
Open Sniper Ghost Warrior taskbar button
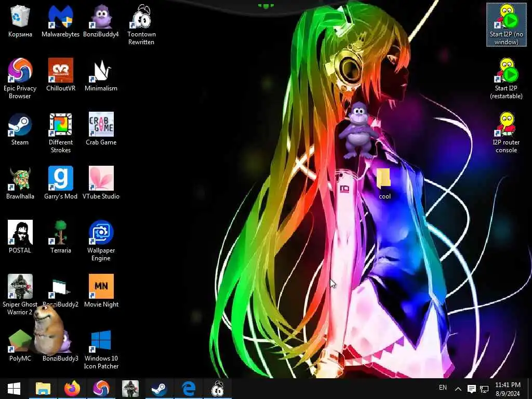tap(130, 389)
